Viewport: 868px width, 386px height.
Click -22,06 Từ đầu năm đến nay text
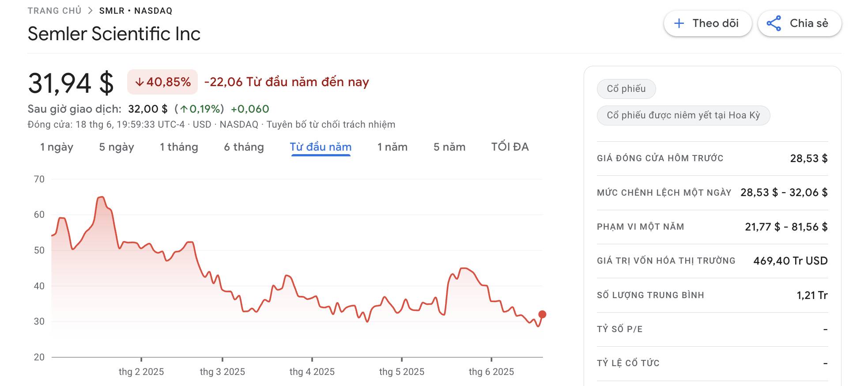pos(287,82)
